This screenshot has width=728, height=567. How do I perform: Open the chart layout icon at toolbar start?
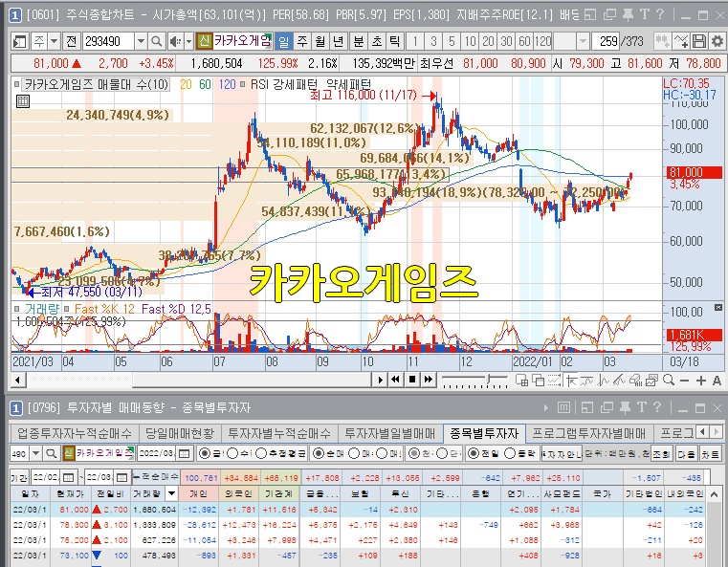tap(20, 42)
